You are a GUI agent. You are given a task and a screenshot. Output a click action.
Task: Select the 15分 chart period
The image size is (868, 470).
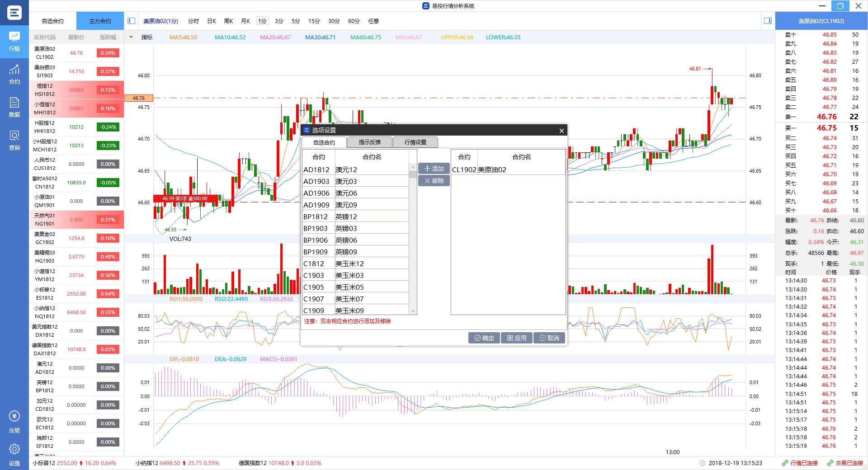coord(314,21)
